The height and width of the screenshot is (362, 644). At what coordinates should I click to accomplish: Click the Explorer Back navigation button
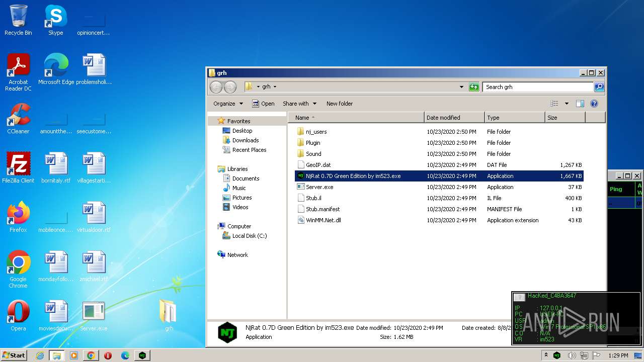pos(216,87)
